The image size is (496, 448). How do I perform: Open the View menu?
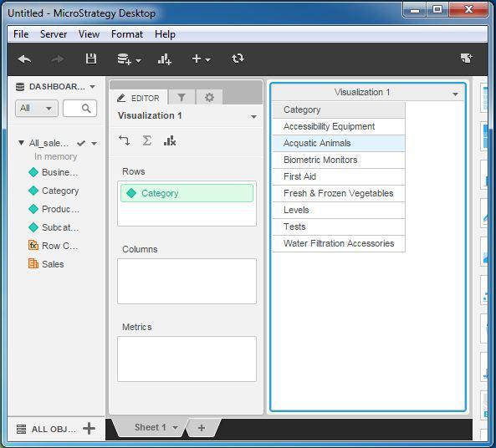coord(89,34)
